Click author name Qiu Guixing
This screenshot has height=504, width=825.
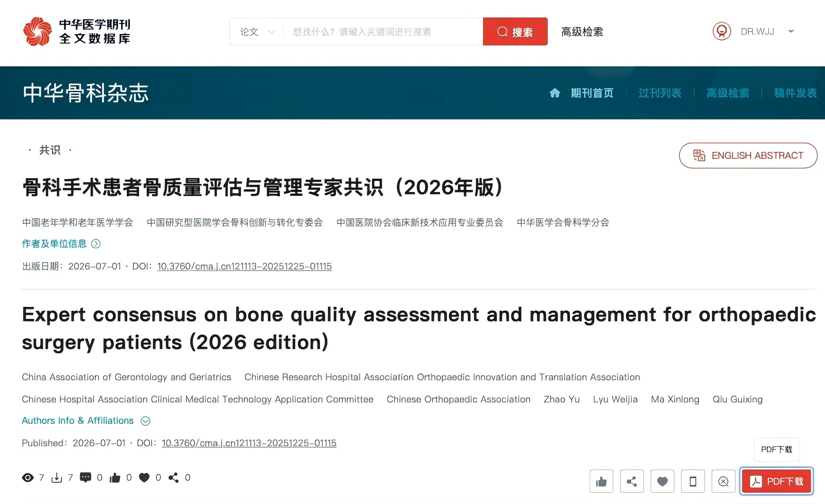coord(738,399)
